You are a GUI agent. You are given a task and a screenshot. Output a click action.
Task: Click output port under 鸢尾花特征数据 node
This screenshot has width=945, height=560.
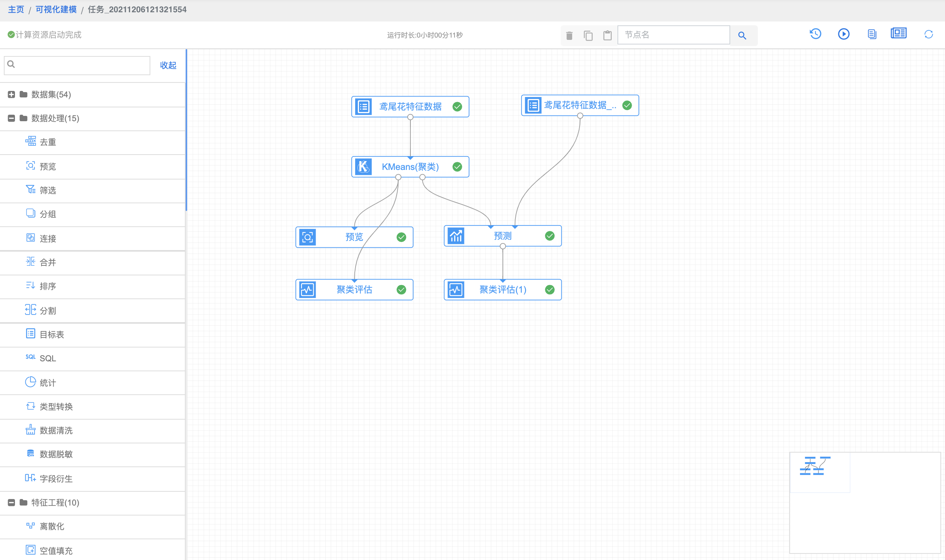pos(410,117)
